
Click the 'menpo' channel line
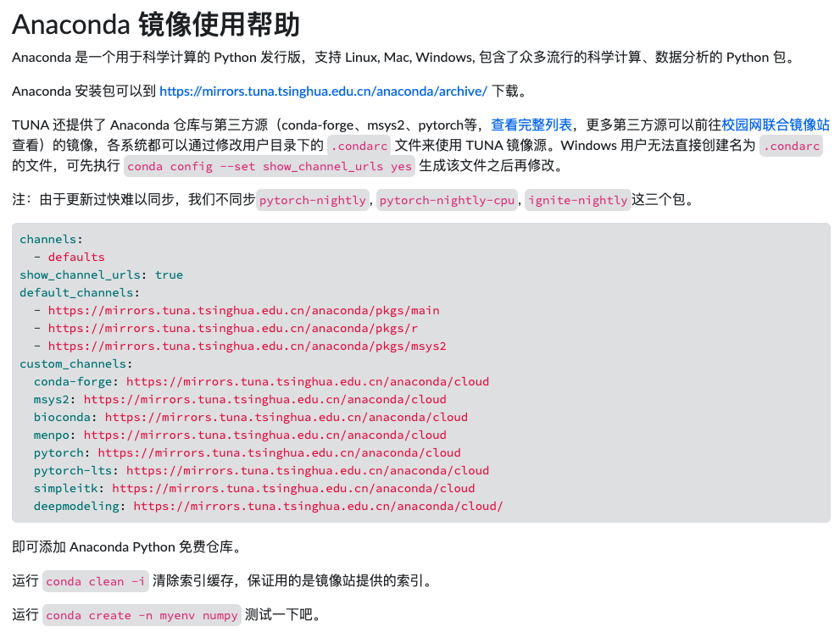tap(240, 435)
